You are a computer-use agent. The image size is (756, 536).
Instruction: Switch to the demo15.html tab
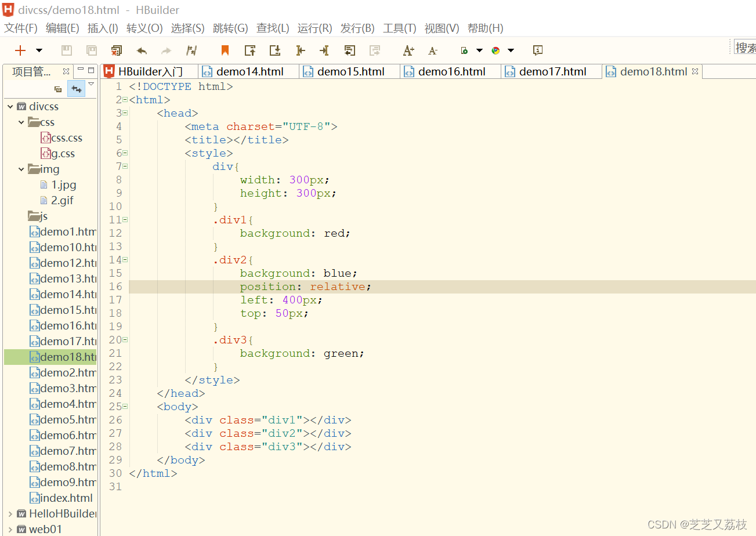point(350,71)
